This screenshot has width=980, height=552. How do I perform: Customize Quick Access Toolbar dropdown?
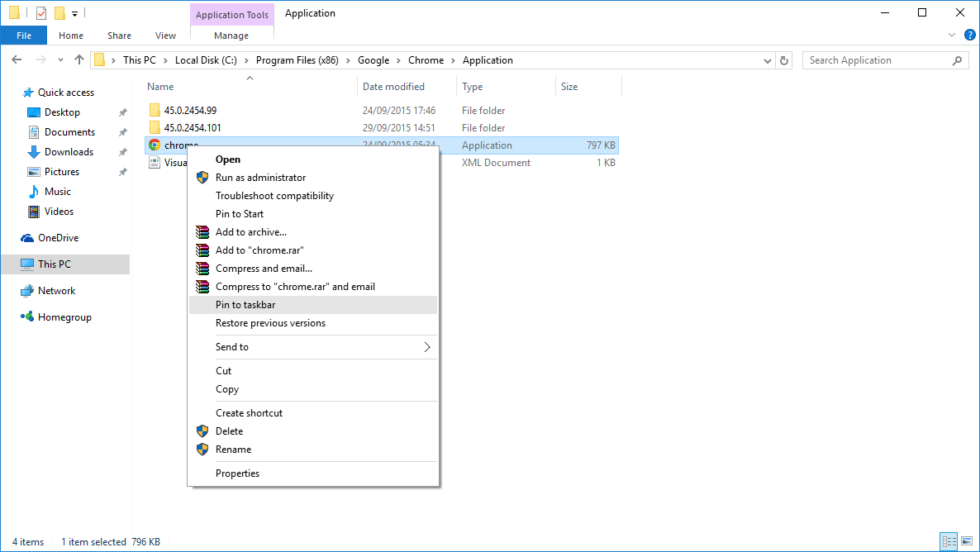(x=74, y=13)
